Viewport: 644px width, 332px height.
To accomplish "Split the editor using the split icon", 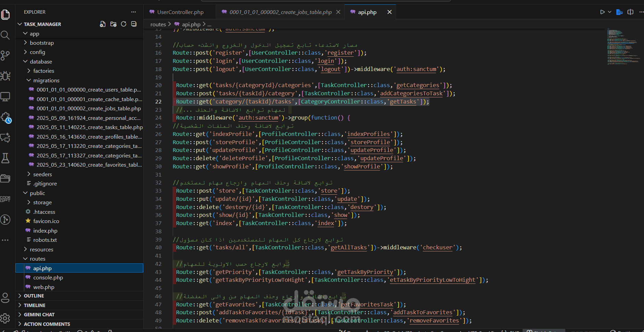I will [631, 12].
